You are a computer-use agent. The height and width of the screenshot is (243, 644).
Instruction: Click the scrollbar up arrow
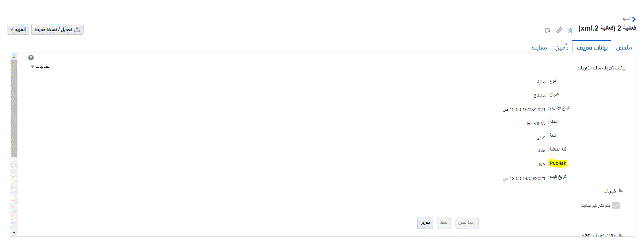(14, 57)
